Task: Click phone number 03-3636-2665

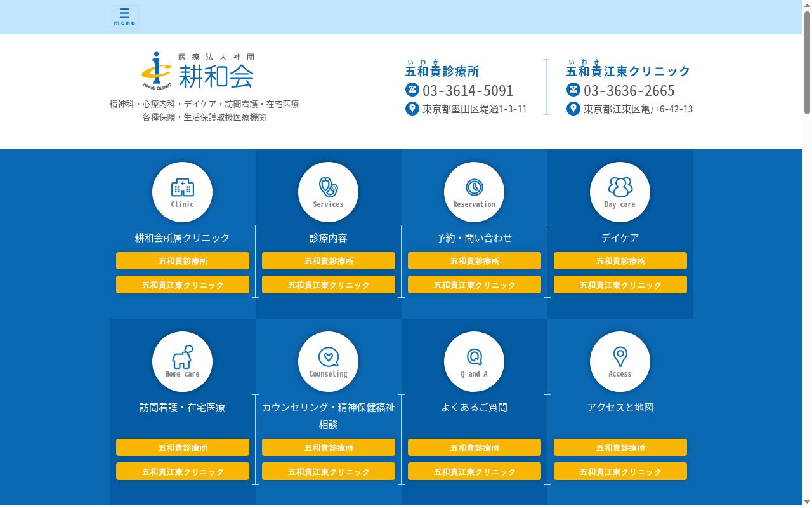Action: tap(629, 90)
